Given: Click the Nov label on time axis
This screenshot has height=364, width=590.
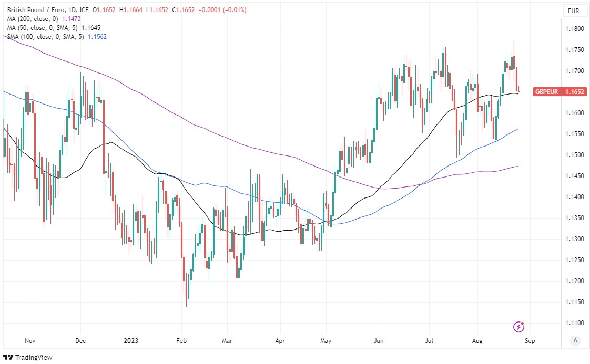Looking at the screenshot, I should point(30,340).
